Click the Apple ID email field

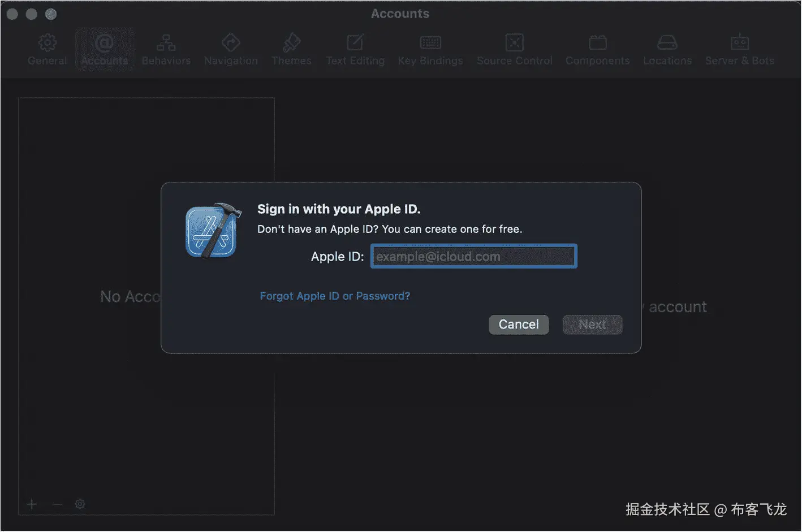pos(474,256)
